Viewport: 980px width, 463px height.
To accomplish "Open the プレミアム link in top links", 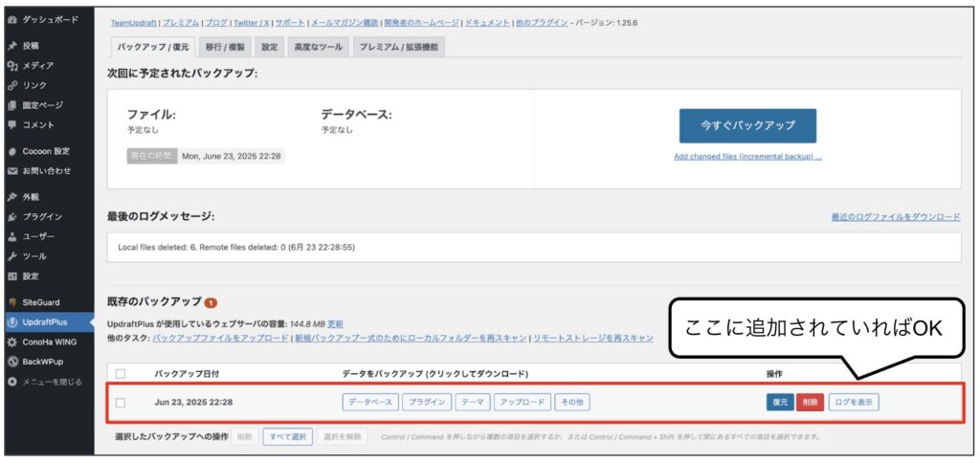I will pyautogui.click(x=181, y=23).
